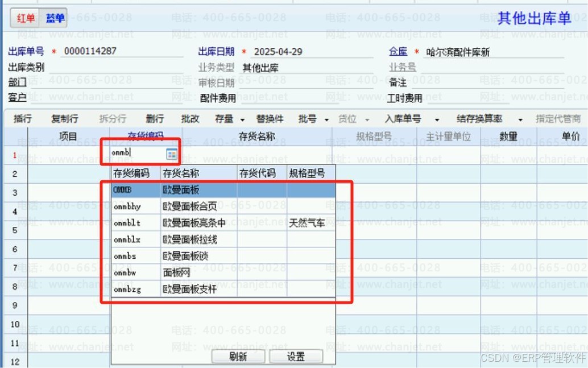The height and width of the screenshot is (368, 588).
Task: Click 批改 batch edit
Action: point(190,119)
